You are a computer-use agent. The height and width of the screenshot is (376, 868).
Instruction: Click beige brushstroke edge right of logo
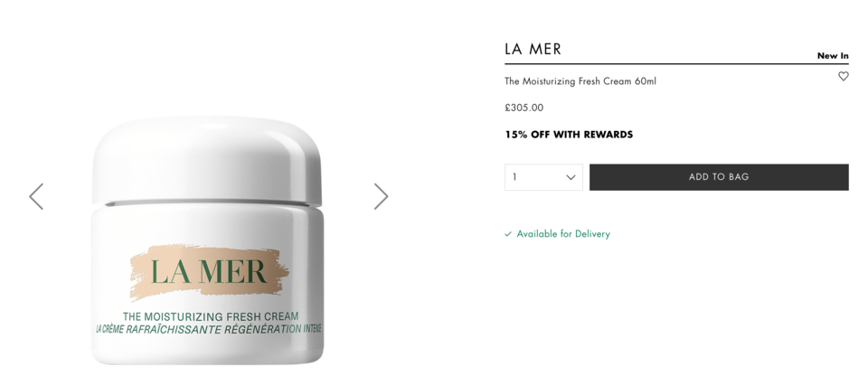pos(278,271)
